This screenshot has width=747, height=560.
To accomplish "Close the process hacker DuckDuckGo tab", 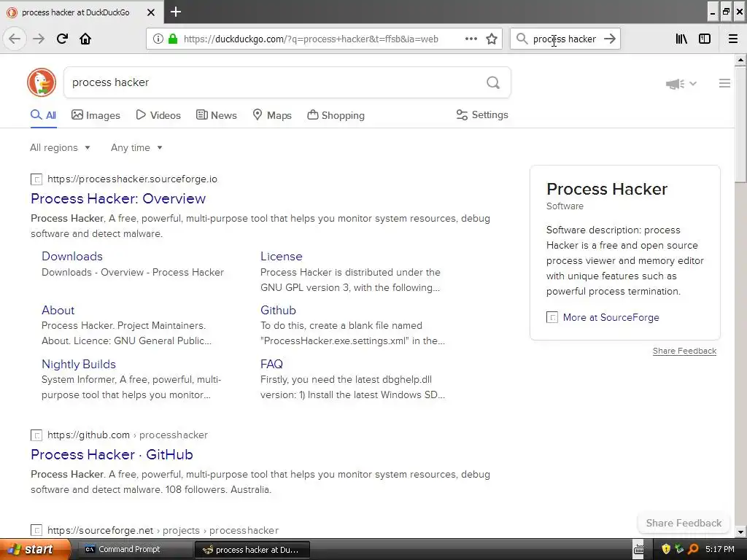I will 150,12.
